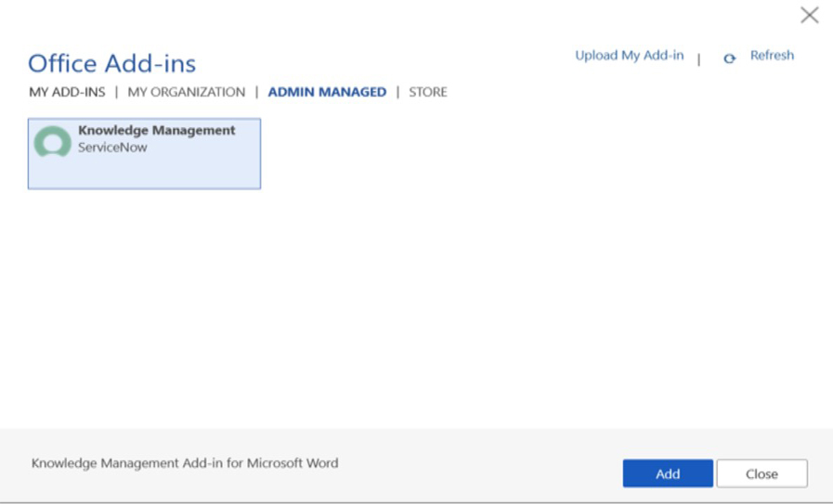Open the Upload My Add-in link
Screen dimensions: 833x504
click(629, 56)
